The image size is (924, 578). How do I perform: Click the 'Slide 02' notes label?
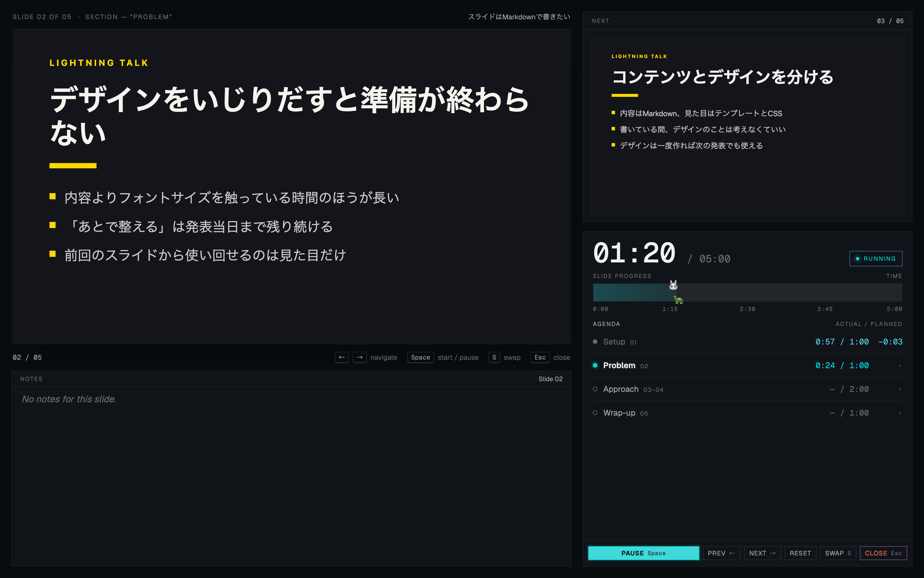point(550,379)
